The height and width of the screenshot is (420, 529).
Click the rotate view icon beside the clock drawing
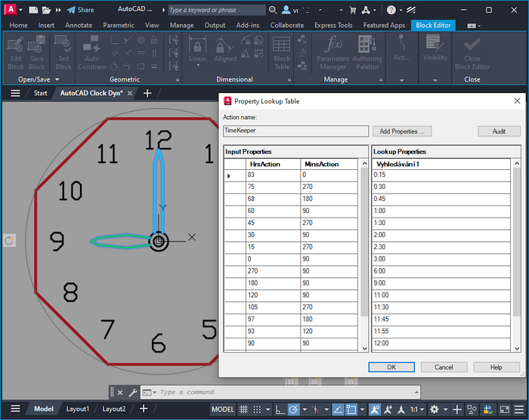point(9,240)
